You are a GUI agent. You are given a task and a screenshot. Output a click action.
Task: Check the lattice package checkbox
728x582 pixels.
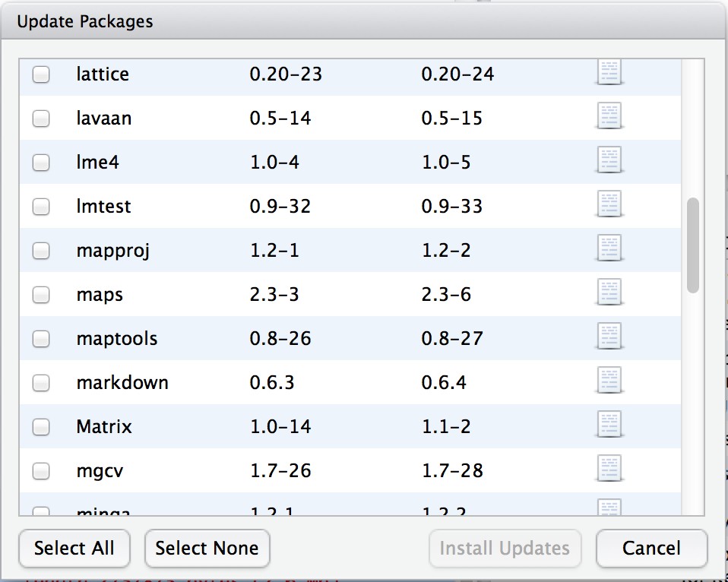(41, 74)
